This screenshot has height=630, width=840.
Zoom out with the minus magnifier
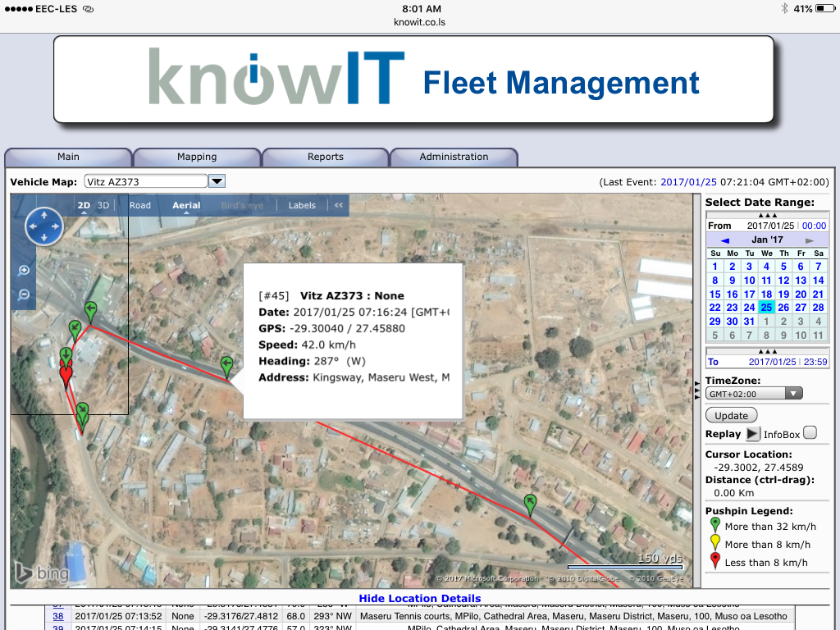(x=24, y=294)
